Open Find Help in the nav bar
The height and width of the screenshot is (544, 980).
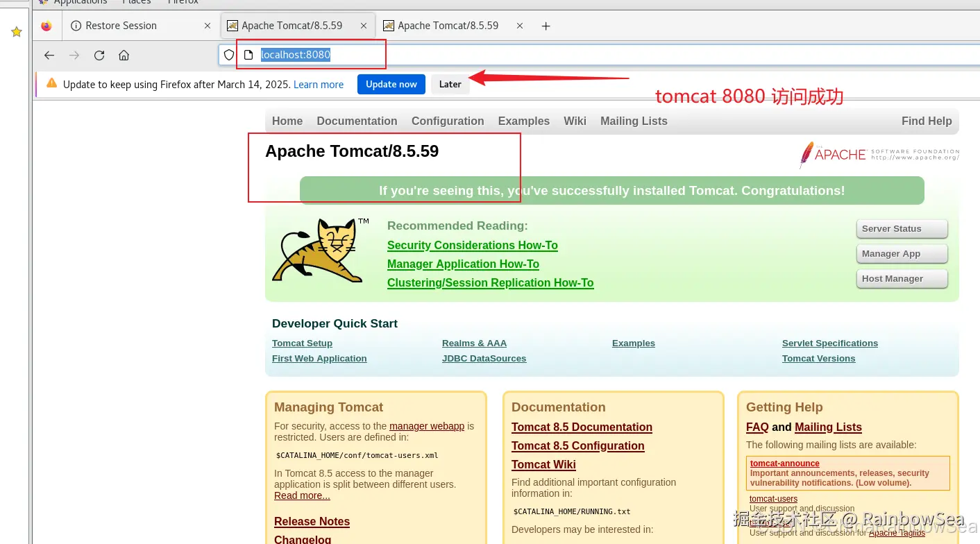[927, 121]
